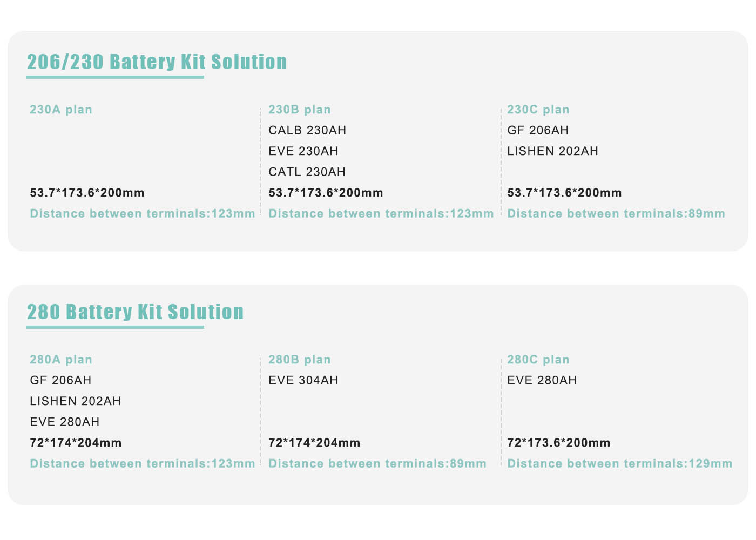Select EVE 280AH under 280C plan
Viewport: 756px width, 540px height.
coord(542,380)
